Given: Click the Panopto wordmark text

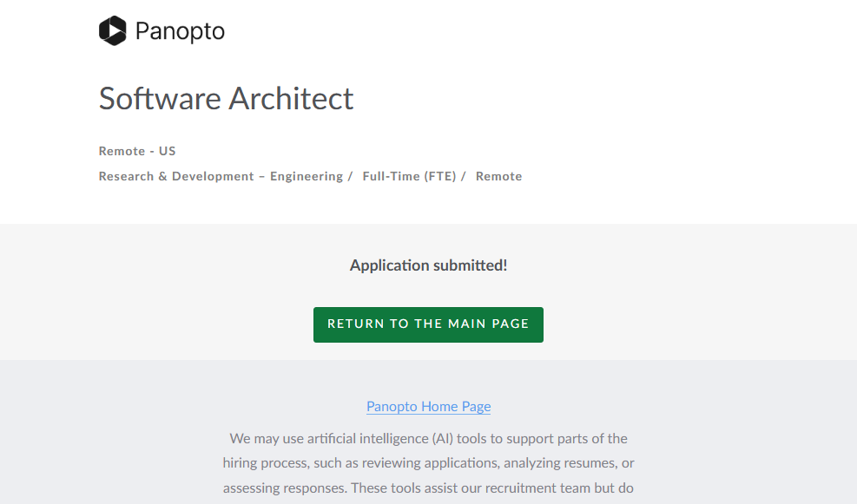Looking at the screenshot, I should point(180,32).
